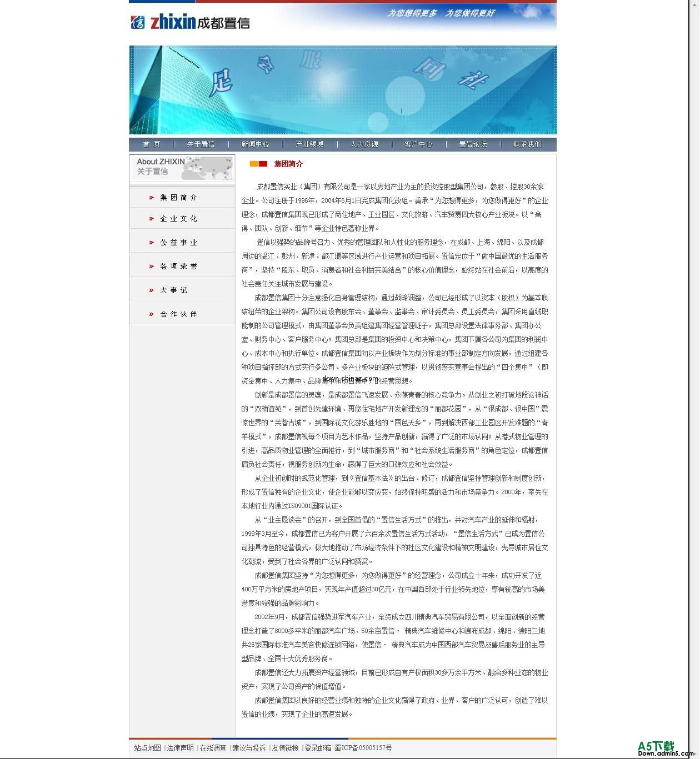Click the 为您想得更多 为您做得更好 slogan
This screenshot has width=700, height=759.
tap(441, 13)
